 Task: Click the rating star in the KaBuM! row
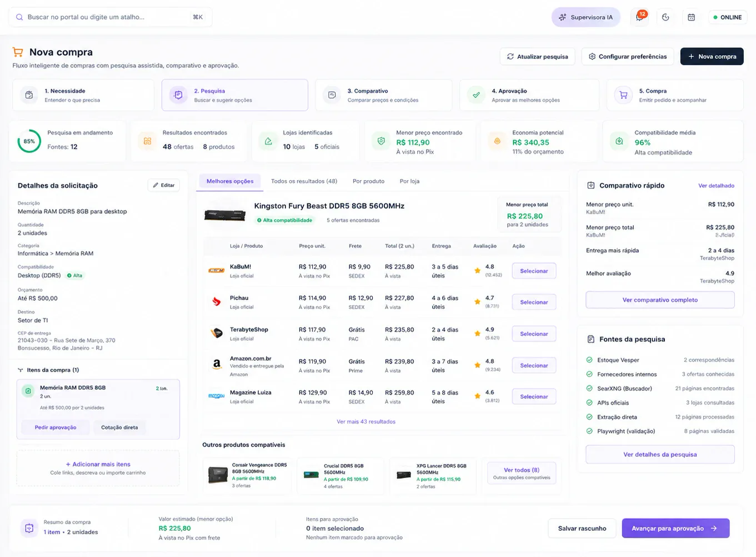coord(477,271)
